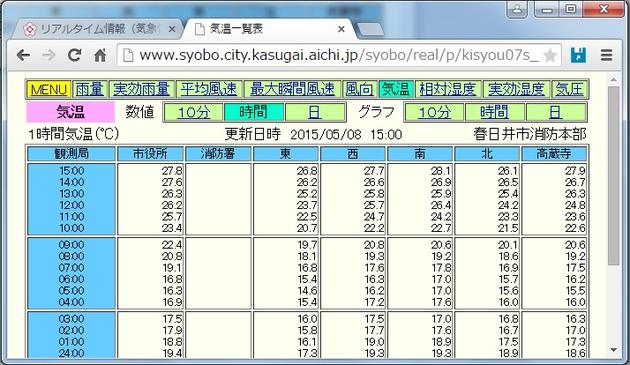Screen dimensions: 630x365
Task: Show the 時間 graph view
Action: click(495, 112)
